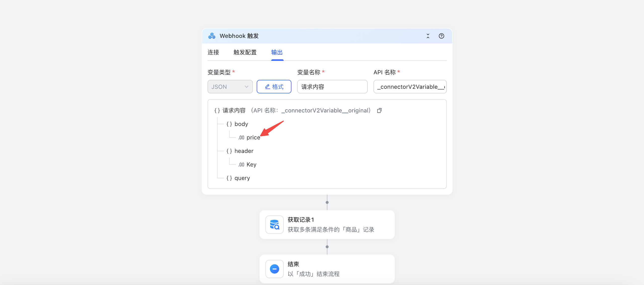Click the 变量名称 input showing 请求内容
This screenshot has height=285, width=644.
[332, 87]
